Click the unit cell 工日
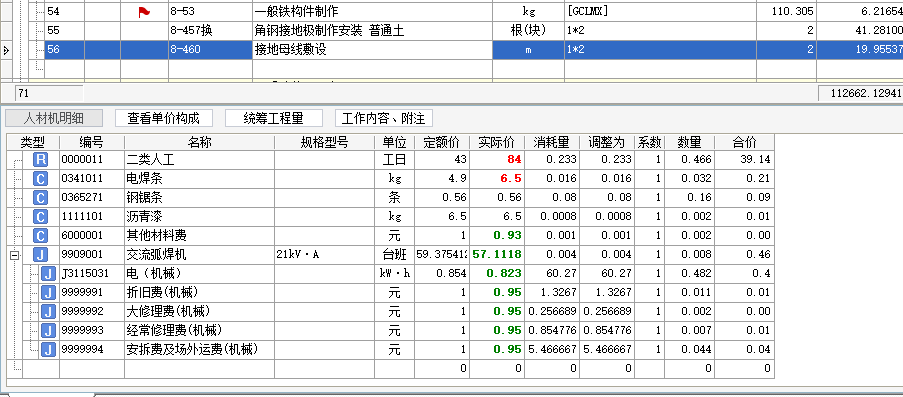The height and width of the screenshot is (397, 903). point(394,160)
